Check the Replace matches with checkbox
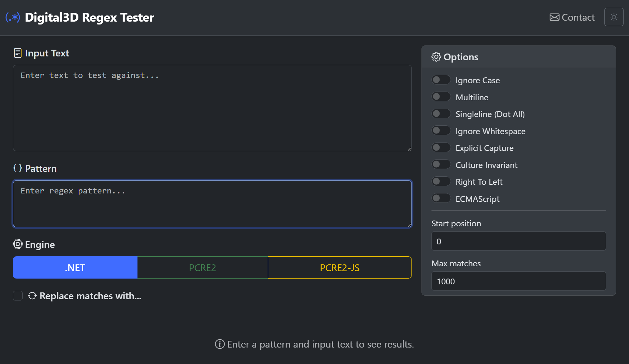 [x=18, y=296]
